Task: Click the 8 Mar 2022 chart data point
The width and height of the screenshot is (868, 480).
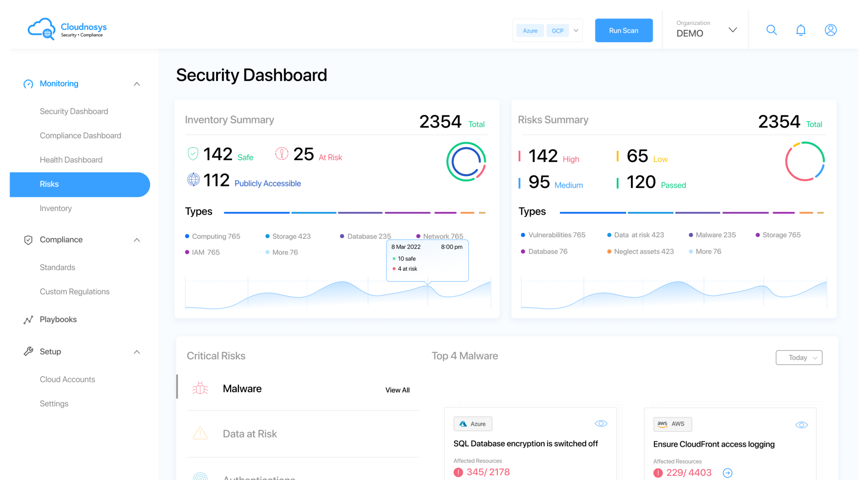Action: (428, 285)
